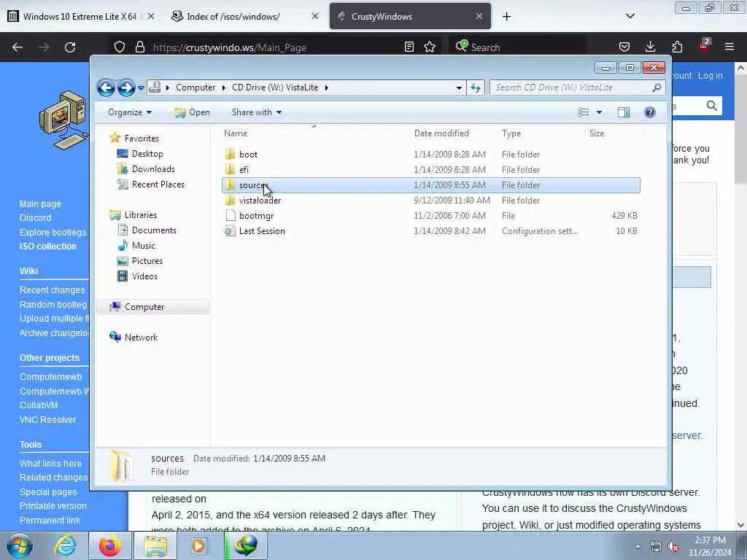747x560 pixels.
Task: Click the webpage vertical scrollbar
Action: point(741,295)
